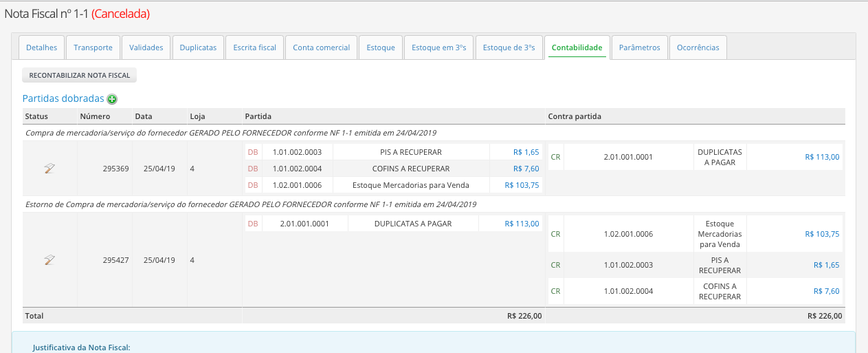Open the Detalhes tab
This screenshot has width=868, height=353.
(42, 47)
